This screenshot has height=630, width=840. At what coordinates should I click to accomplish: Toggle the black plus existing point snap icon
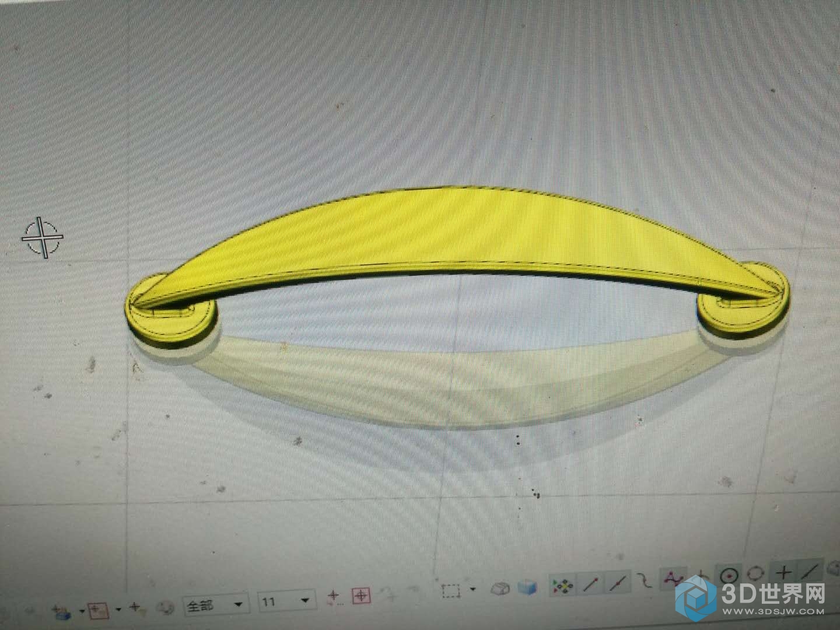[783, 572]
